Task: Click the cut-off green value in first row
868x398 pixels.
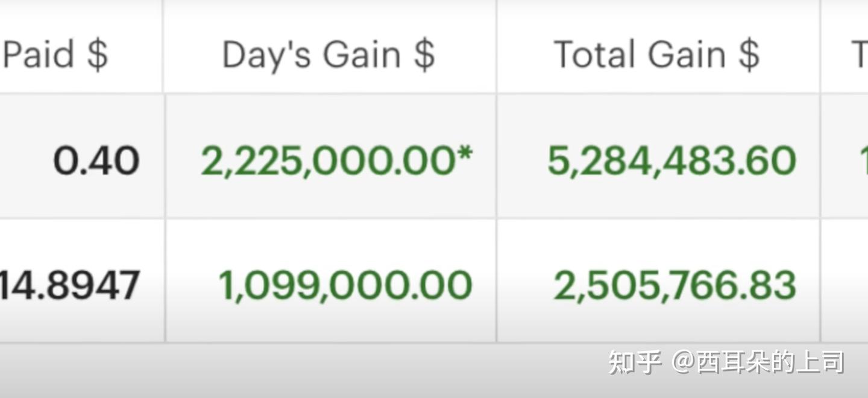Action: pyautogui.click(x=863, y=162)
